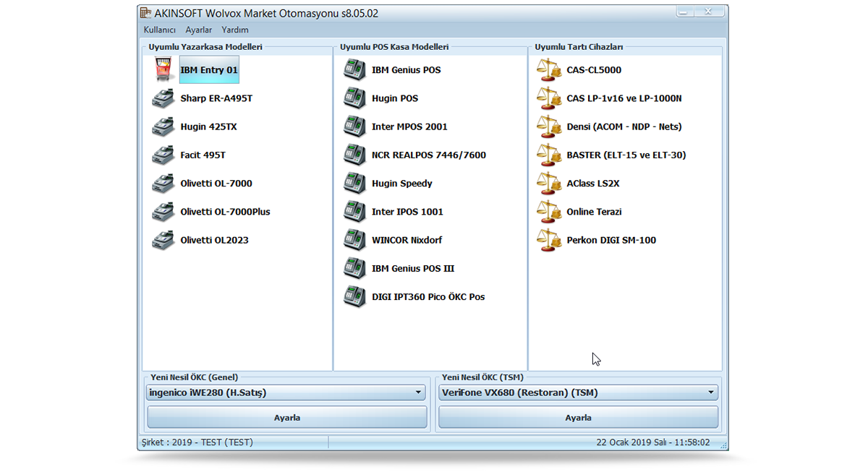Screen dimensions: 868x472
Task: Click the CAS-CL5000 scale icon
Action: point(549,70)
